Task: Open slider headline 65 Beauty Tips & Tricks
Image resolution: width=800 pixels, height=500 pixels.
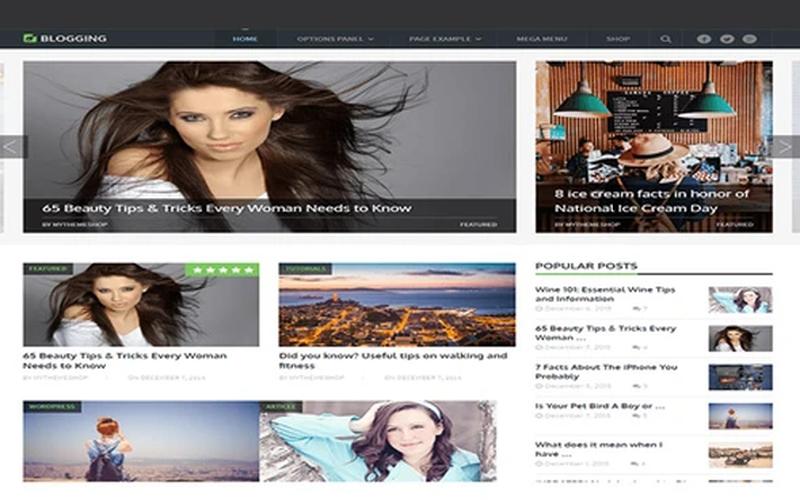Action: [x=227, y=208]
